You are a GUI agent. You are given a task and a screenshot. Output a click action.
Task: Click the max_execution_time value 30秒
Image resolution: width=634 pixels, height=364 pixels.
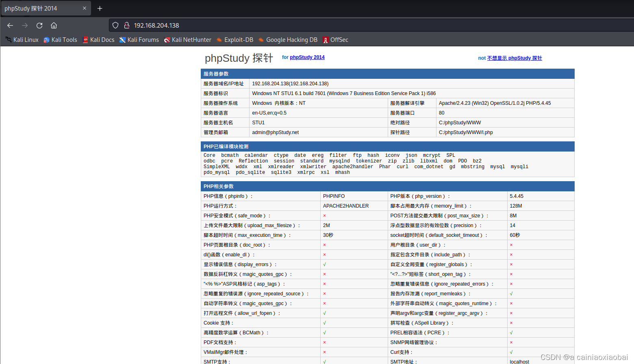click(x=328, y=235)
